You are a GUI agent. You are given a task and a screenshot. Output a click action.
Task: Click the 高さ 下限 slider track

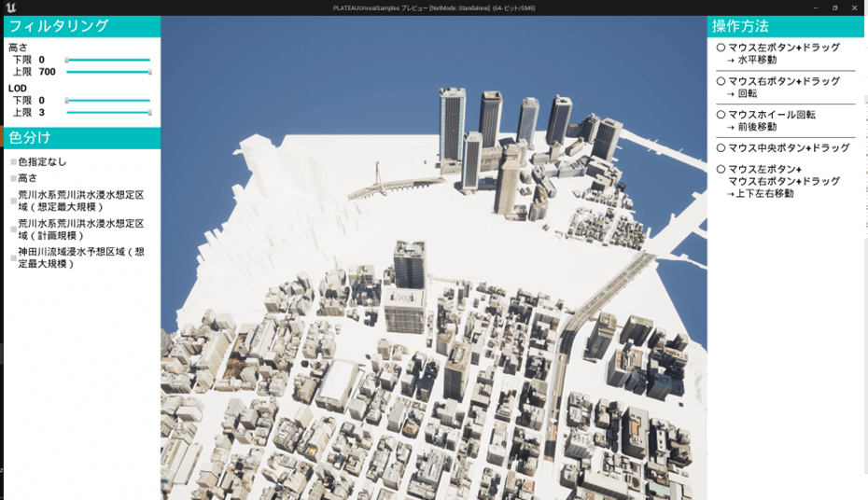click(x=108, y=60)
